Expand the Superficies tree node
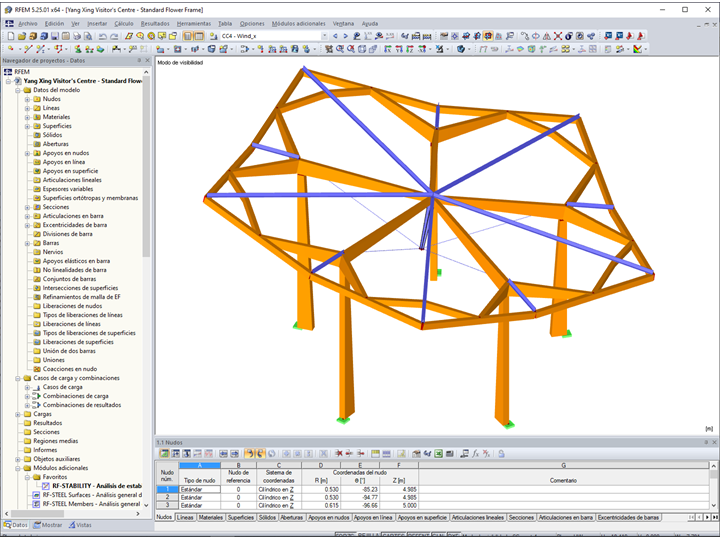 click(x=27, y=126)
